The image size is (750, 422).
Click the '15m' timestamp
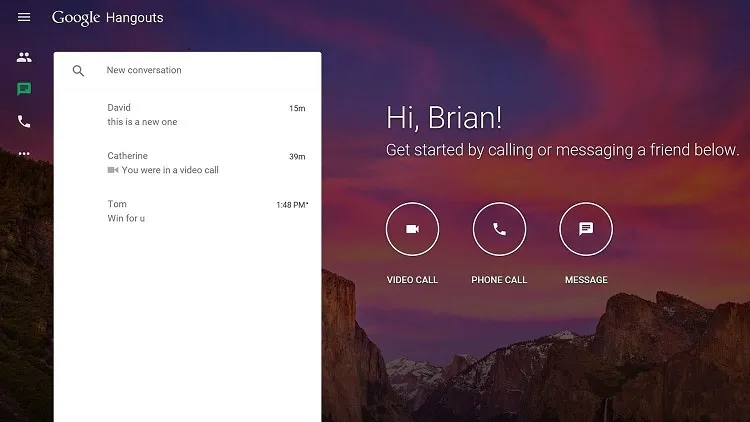coord(297,109)
